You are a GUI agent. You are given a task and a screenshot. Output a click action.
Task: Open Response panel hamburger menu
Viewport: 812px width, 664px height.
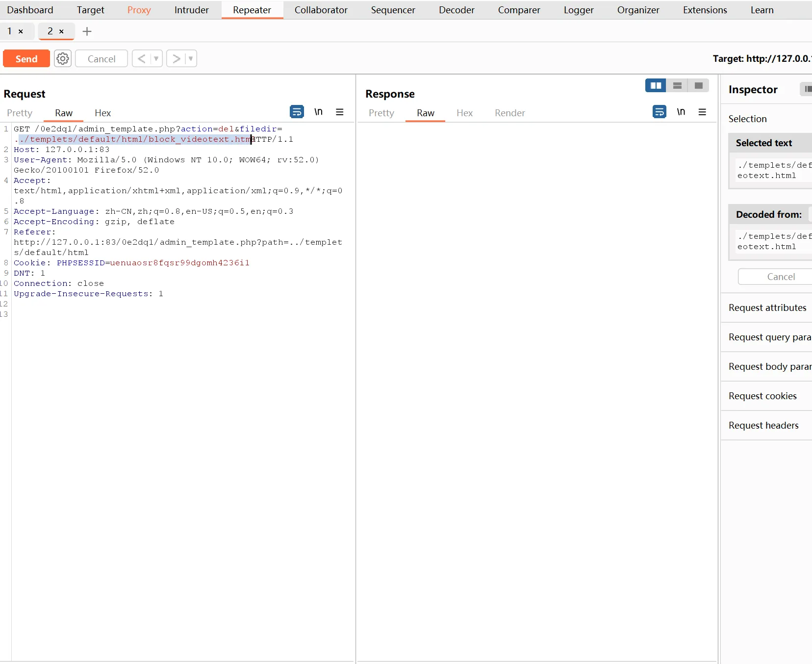click(702, 112)
